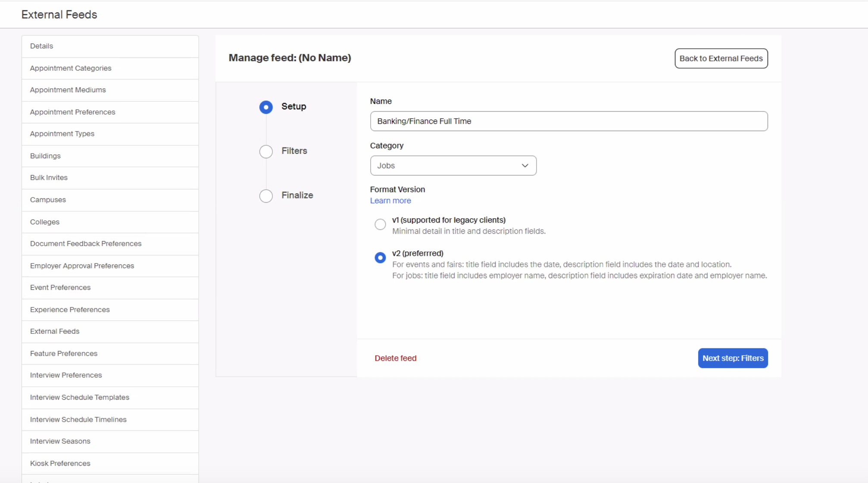Click Next step: Filters button
This screenshot has height=483, width=868.
[732, 358]
